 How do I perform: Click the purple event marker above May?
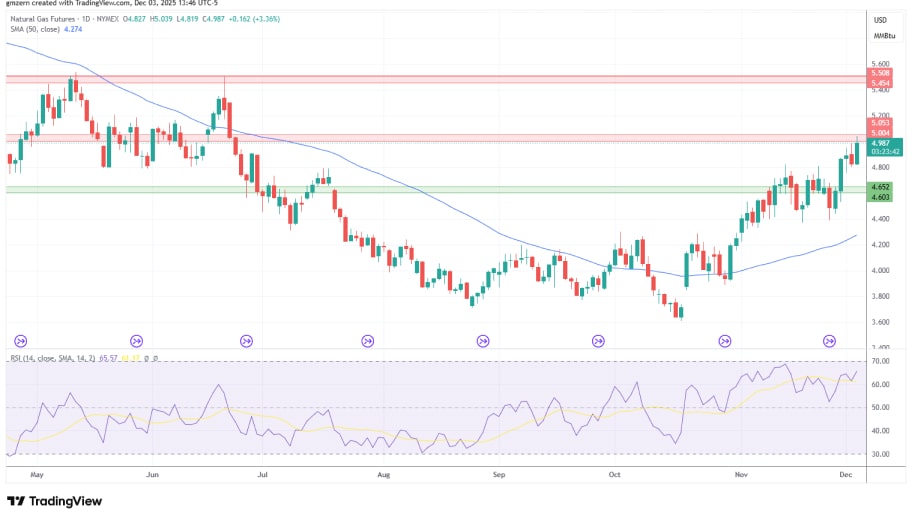coord(19,341)
